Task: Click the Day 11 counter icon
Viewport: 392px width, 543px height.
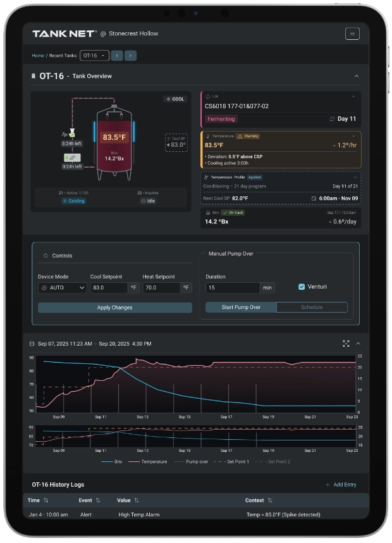Action: tap(332, 119)
